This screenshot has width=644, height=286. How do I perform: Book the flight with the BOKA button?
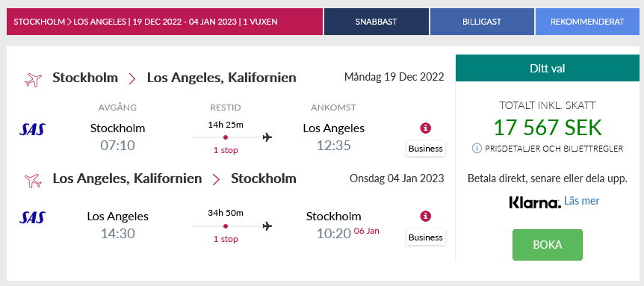[x=548, y=245]
